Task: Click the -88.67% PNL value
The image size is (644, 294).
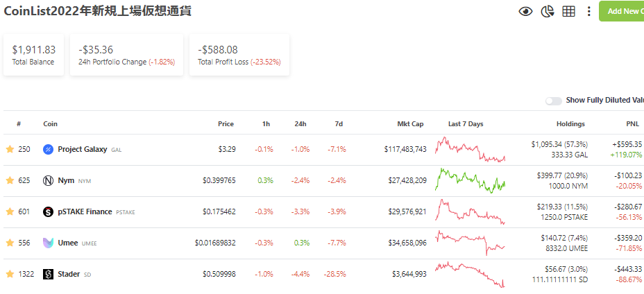Action: 629,279
